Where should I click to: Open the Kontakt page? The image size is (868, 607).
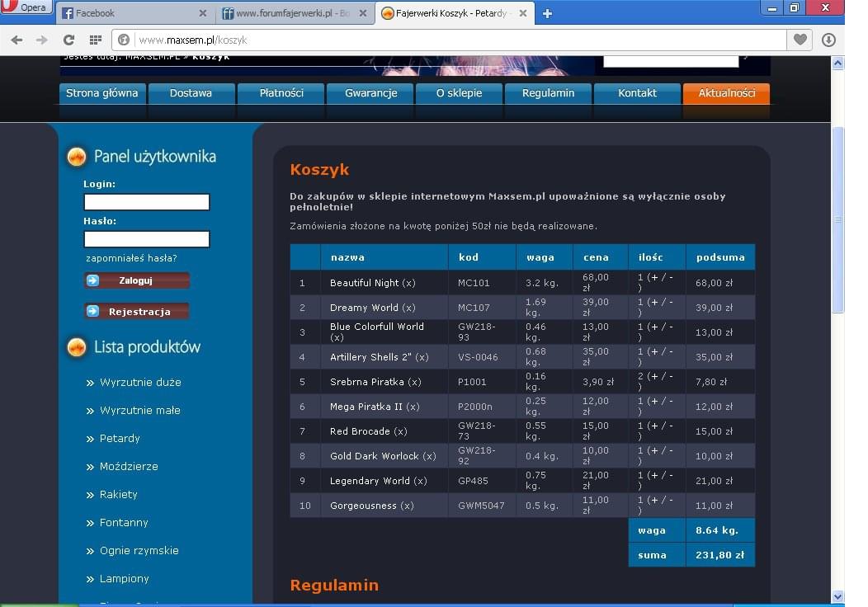[x=637, y=93]
